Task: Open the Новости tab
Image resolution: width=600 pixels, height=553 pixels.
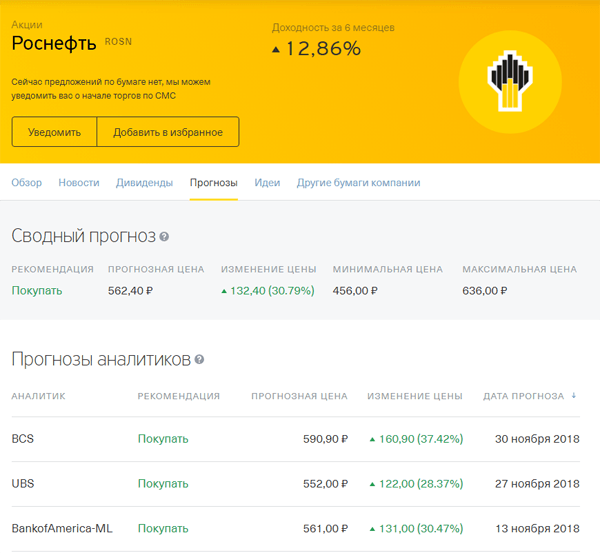Action: 79,183
